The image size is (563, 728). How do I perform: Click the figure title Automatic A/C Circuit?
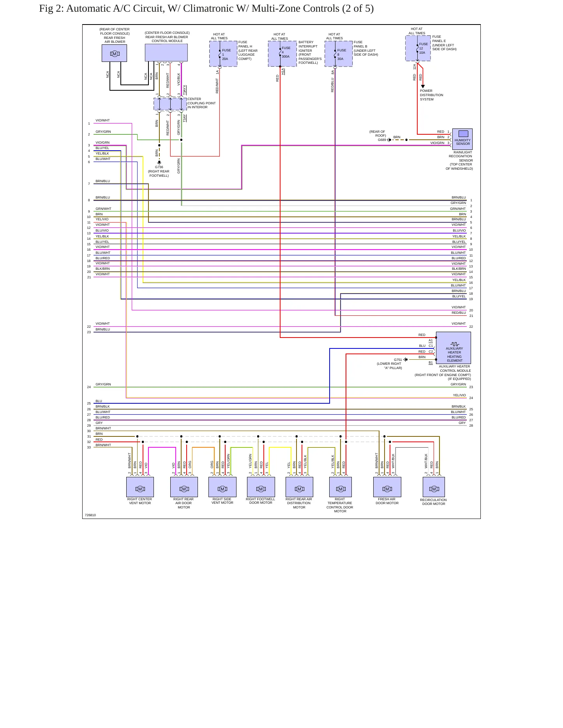coord(206,8)
